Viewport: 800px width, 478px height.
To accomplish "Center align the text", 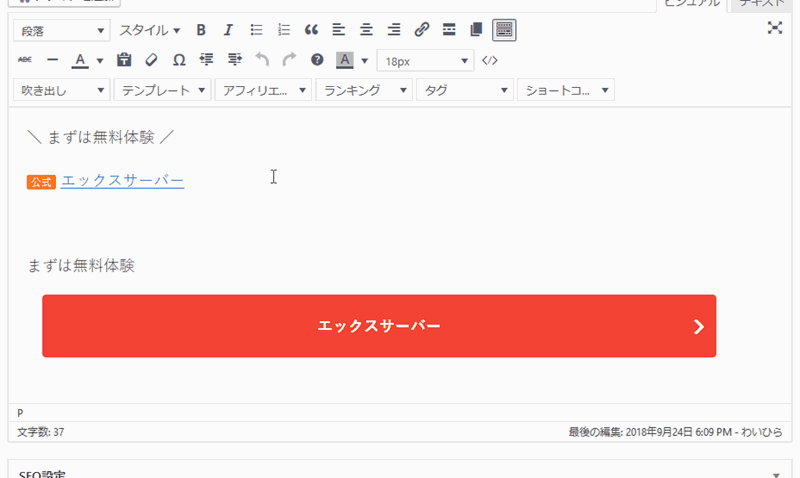I will pyautogui.click(x=366, y=30).
